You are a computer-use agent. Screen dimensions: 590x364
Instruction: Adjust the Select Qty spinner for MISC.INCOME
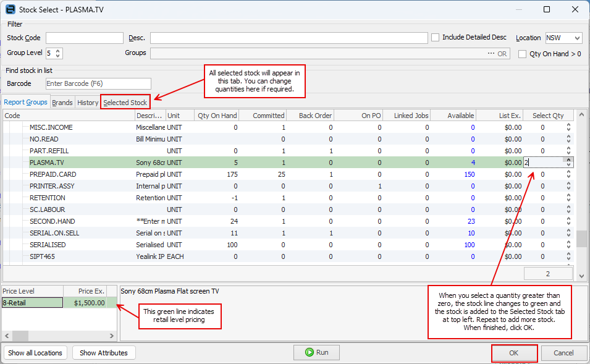(x=568, y=127)
